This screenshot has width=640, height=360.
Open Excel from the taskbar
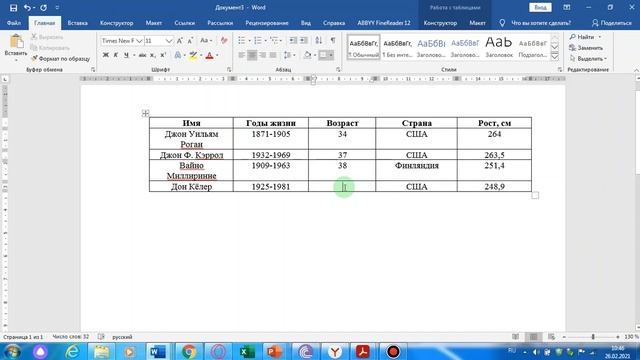point(247,351)
